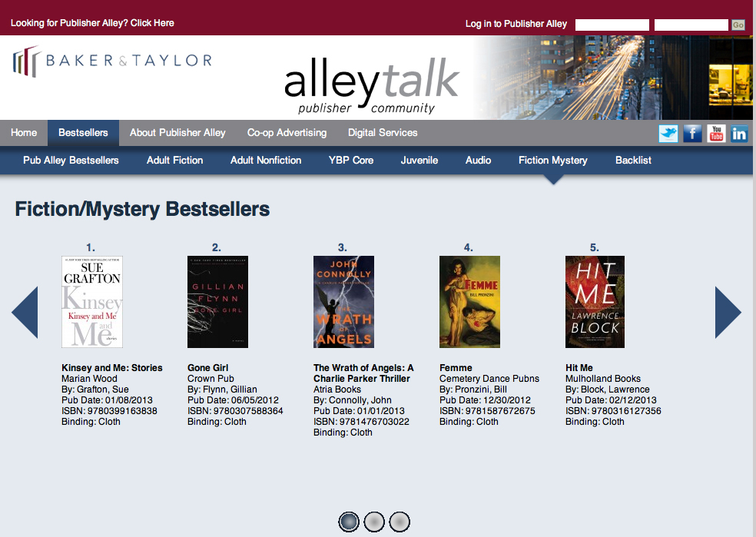Screen dimensions: 756x537
Task: Click the 'Log in to Publisher Alley' label
Action: point(516,24)
